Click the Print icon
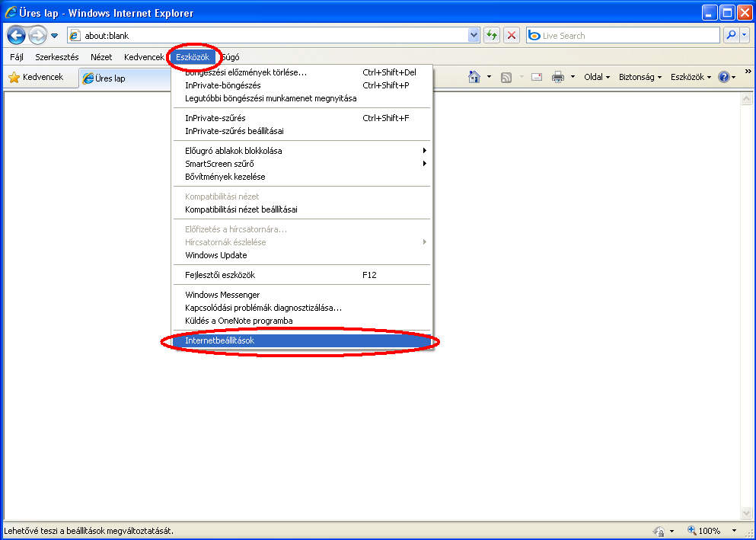756x540 pixels. pyautogui.click(x=558, y=77)
